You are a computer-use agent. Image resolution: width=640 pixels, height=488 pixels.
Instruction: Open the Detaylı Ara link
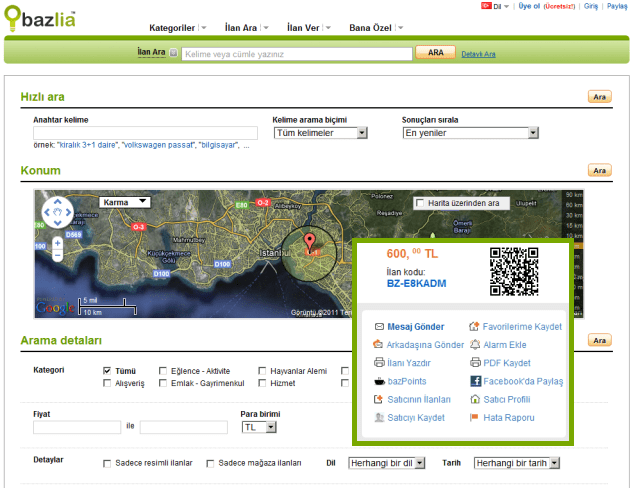point(478,54)
